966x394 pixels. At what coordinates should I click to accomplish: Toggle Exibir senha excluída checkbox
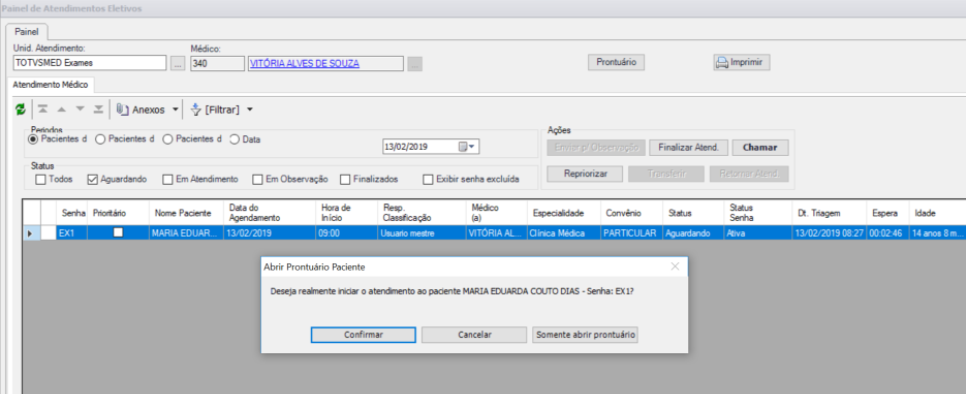coord(428,179)
